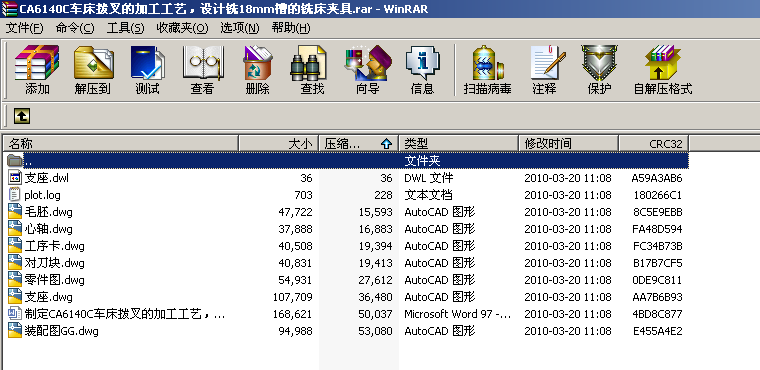The height and width of the screenshot is (370, 760).
Task: Click the WinRAR title bar icon
Action: [x=9, y=9]
